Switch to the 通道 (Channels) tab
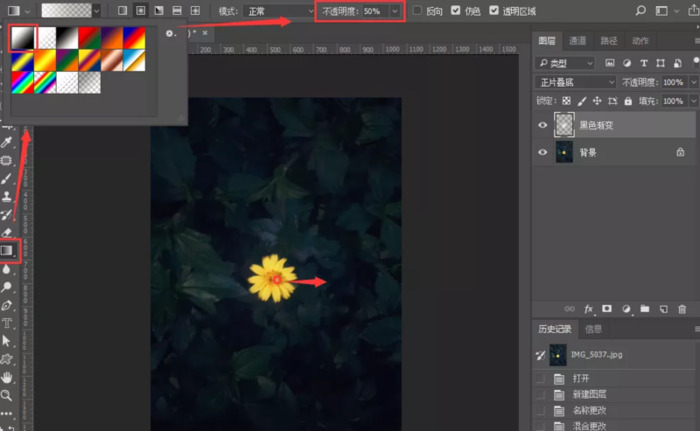 tap(577, 41)
